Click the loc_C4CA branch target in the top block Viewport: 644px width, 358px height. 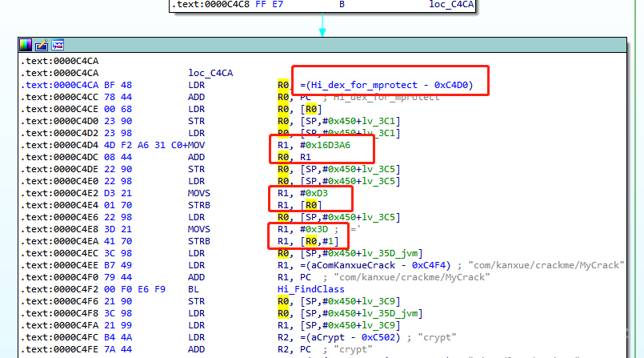coord(451,5)
